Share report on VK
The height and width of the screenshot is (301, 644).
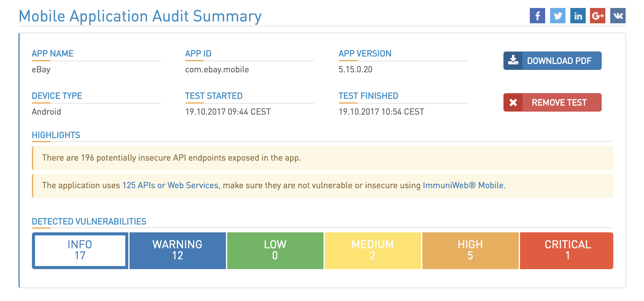[618, 16]
